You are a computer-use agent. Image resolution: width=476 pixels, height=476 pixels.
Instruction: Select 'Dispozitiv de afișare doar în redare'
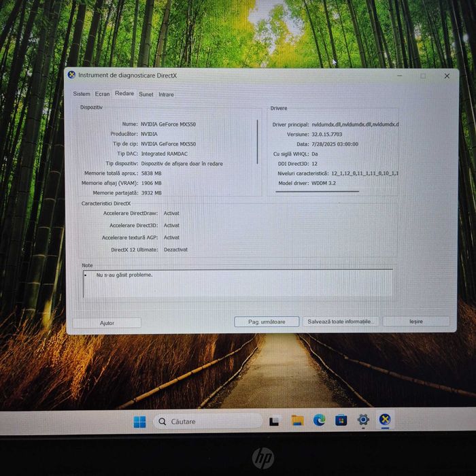[182, 164]
